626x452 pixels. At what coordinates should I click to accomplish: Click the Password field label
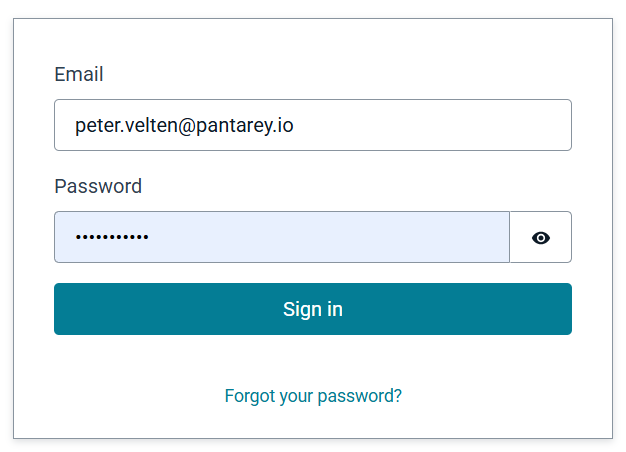pyautogui.click(x=98, y=186)
